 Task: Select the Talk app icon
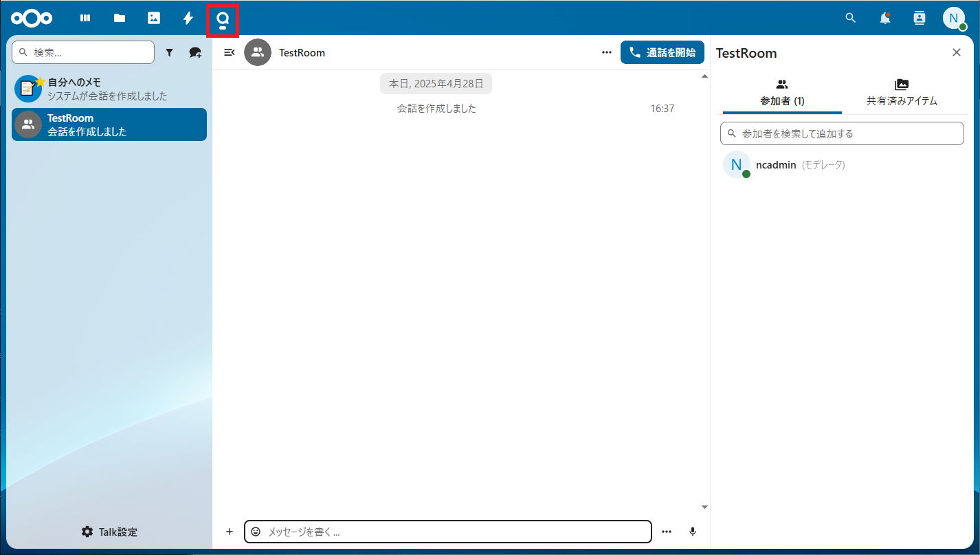(222, 18)
